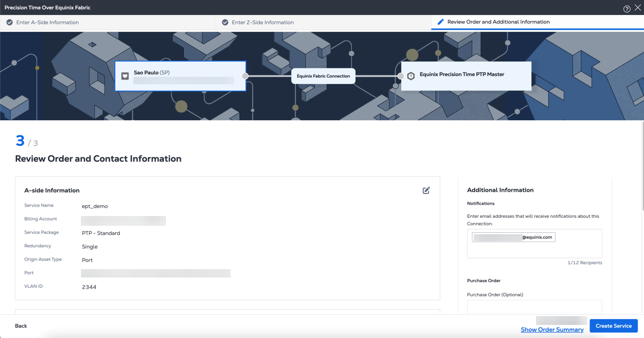644x338 pixels.
Task: Select the Sao Paulo (SP) card
Action: 180,76
